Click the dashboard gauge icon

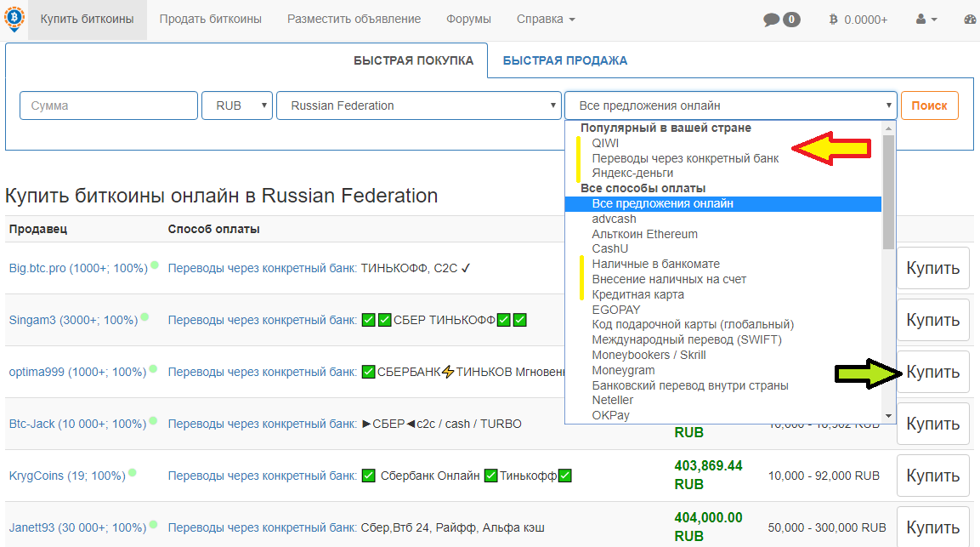[x=971, y=20]
